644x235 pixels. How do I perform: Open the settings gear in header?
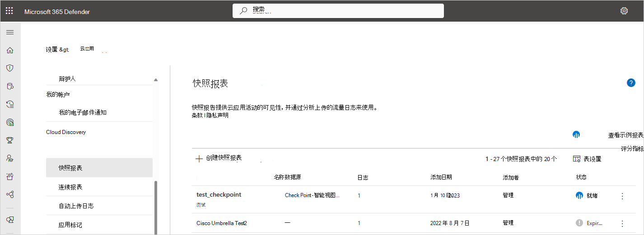[x=624, y=11]
